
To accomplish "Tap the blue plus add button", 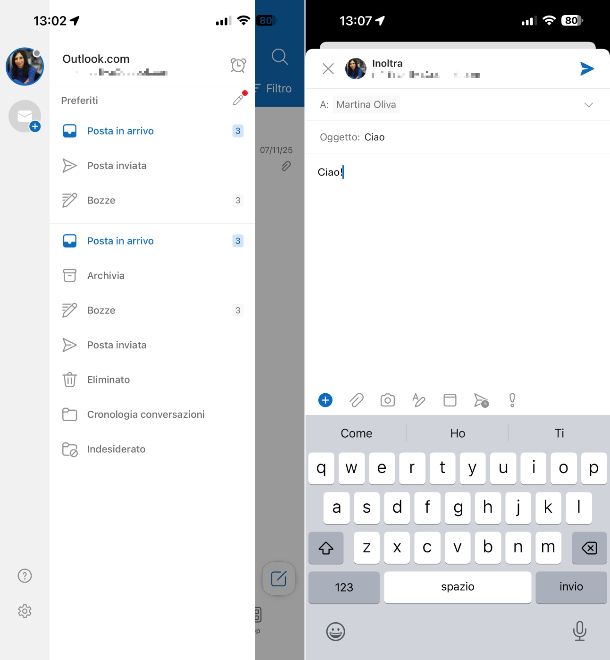I will point(325,400).
